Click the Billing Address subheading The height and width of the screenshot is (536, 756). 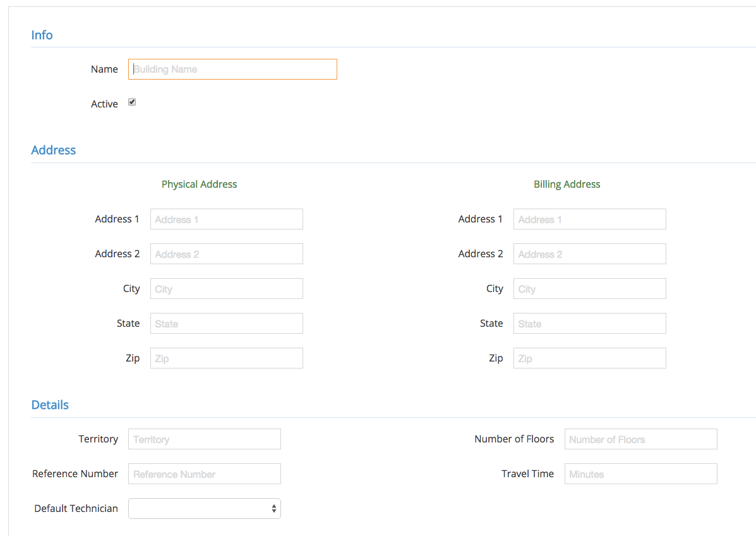coord(567,185)
